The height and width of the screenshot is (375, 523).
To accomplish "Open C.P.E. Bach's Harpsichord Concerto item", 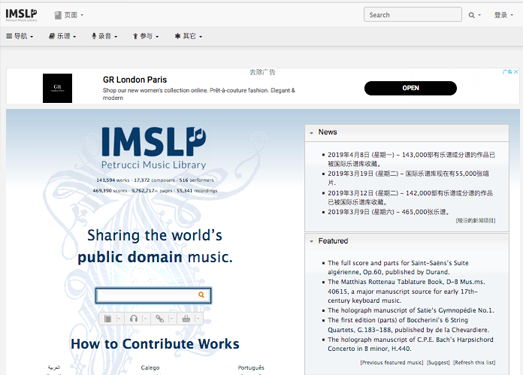I will tap(410, 344).
